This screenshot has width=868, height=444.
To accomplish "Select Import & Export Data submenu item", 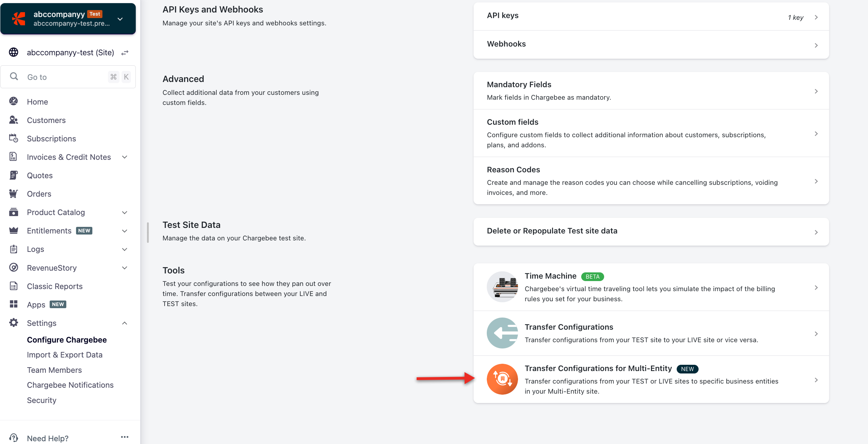I will coord(65,355).
